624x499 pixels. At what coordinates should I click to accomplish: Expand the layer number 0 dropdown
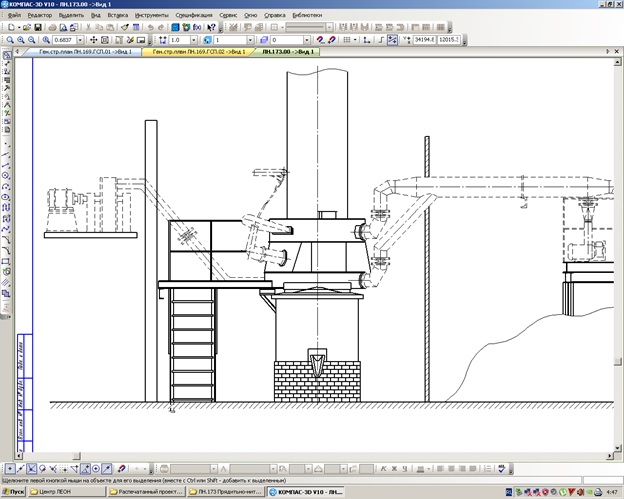point(307,40)
